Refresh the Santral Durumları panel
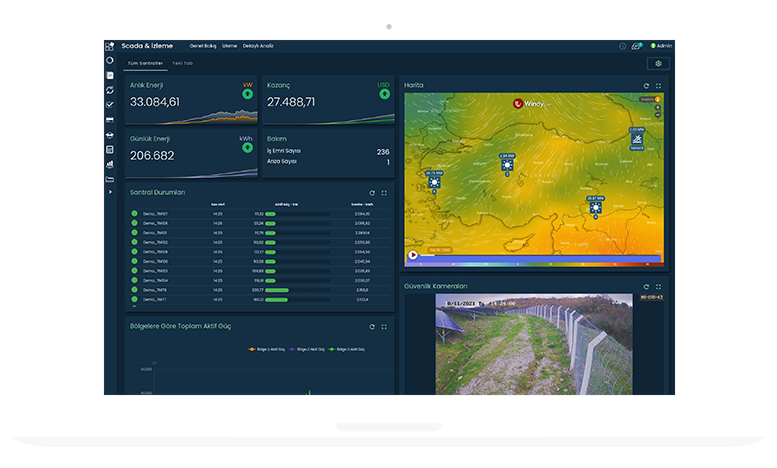Viewport: 777px width, 468px height. 372,193
